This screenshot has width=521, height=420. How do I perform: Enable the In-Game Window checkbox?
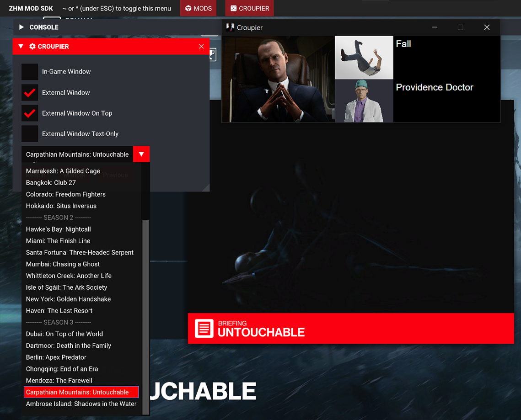pos(30,72)
